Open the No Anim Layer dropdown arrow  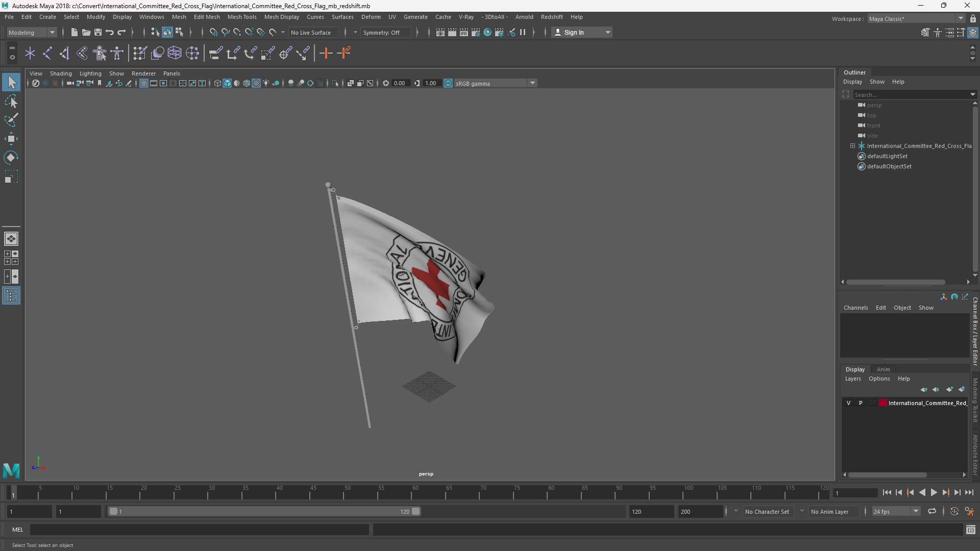click(802, 511)
